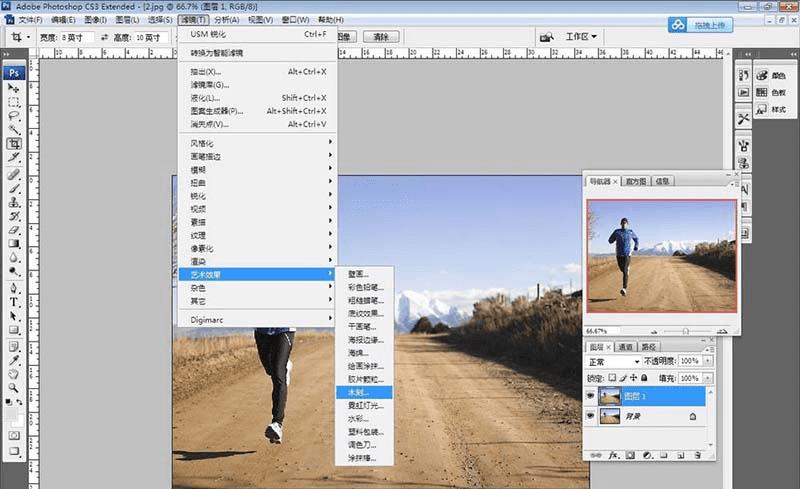Select the Crop tool in the toolbox
This screenshot has height=489, width=800.
(15, 144)
